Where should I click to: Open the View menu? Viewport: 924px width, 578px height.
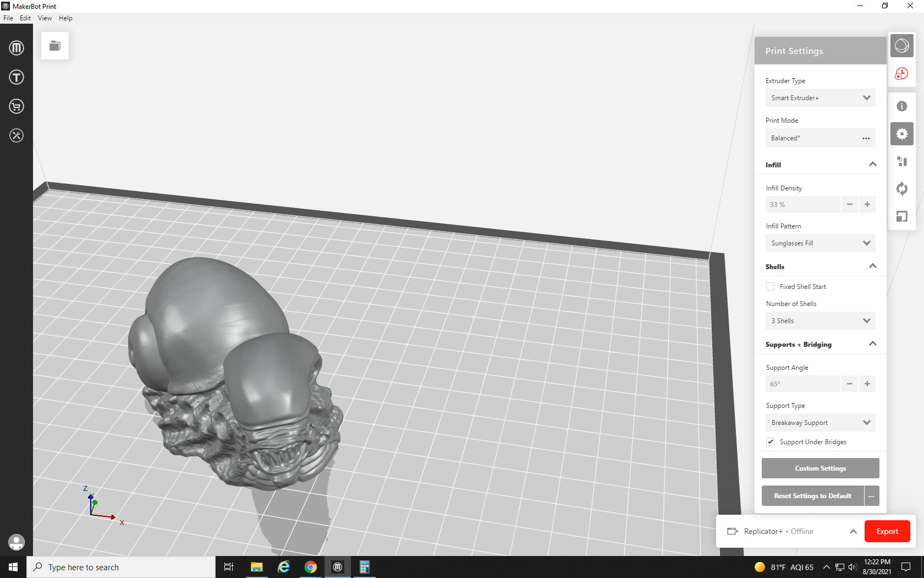(x=45, y=18)
